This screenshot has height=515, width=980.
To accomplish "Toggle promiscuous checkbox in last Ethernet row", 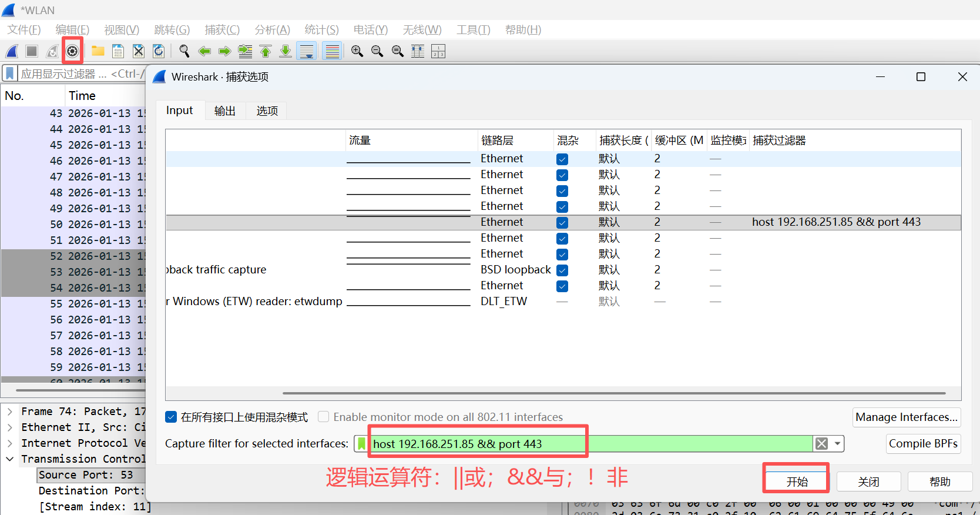I will [x=562, y=286].
